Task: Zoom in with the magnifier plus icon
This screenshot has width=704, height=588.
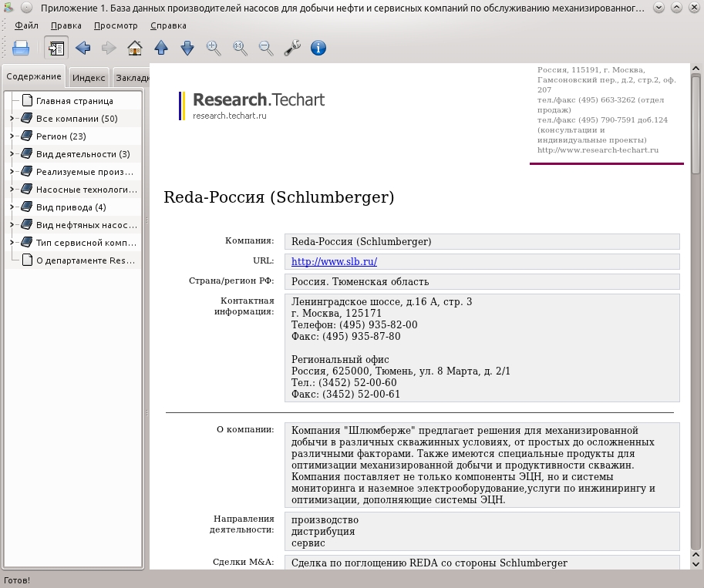Action: tap(214, 48)
